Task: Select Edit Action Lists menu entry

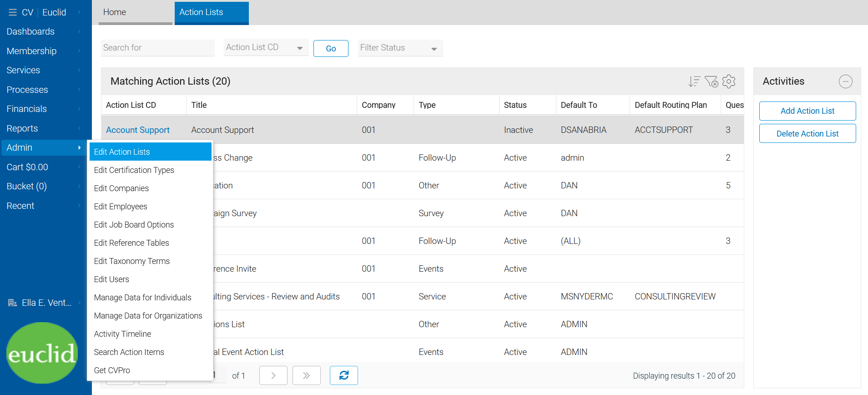Action: point(150,152)
